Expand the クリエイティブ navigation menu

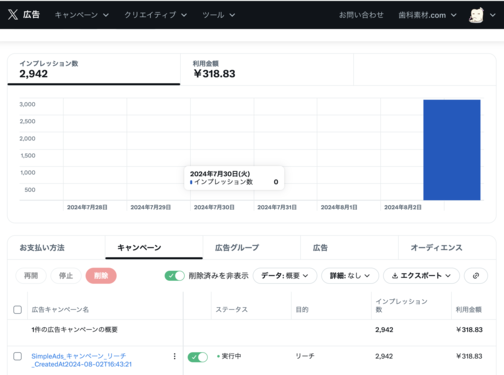(x=156, y=15)
